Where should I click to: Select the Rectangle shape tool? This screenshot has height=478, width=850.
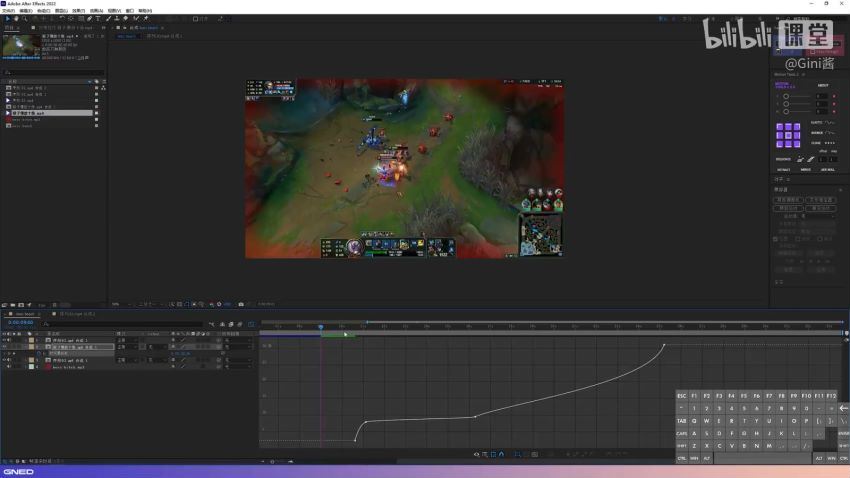[81, 18]
